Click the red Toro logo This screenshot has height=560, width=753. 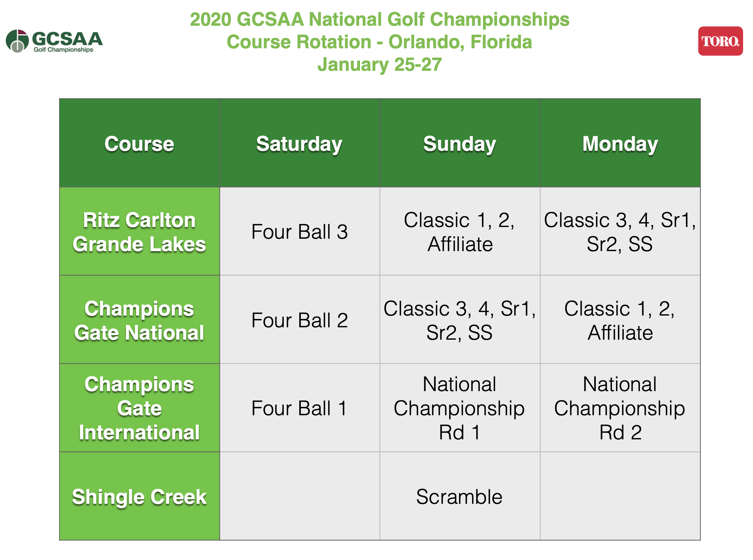tap(720, 41)
